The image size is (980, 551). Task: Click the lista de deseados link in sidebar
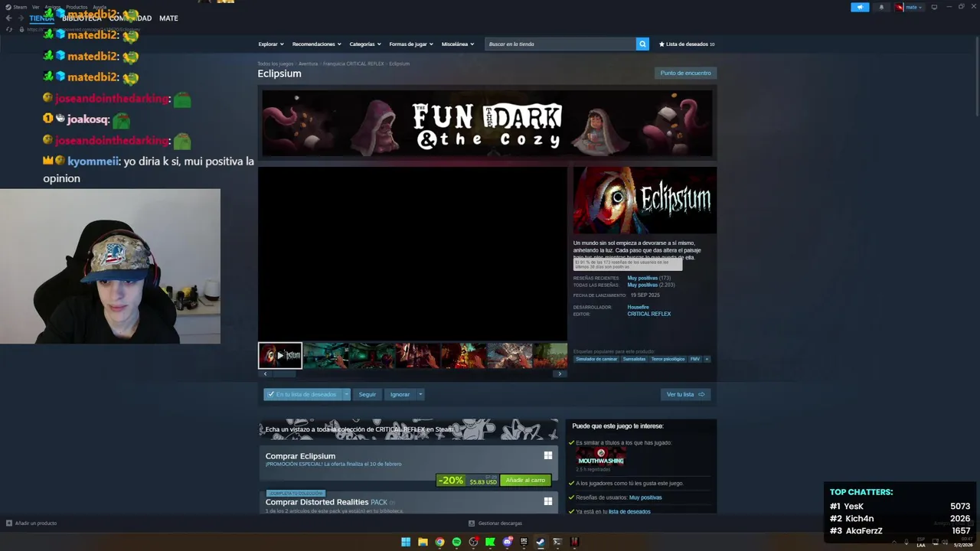pos(629,511)
